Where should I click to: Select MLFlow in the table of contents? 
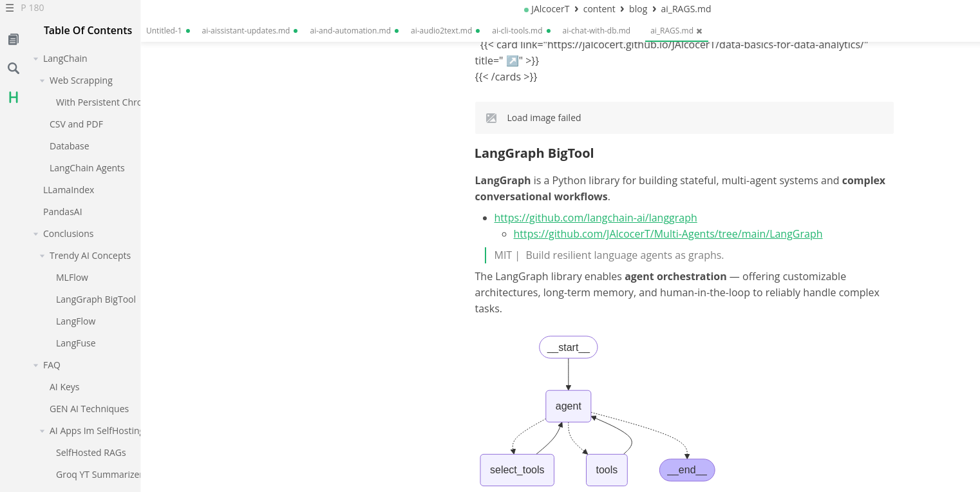(x=72, y=278)
